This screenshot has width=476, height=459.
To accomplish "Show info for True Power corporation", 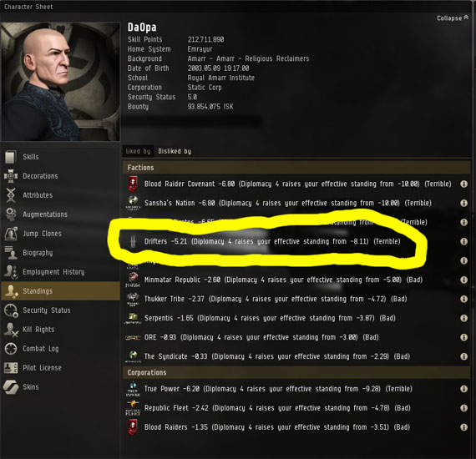I will 463,389.
